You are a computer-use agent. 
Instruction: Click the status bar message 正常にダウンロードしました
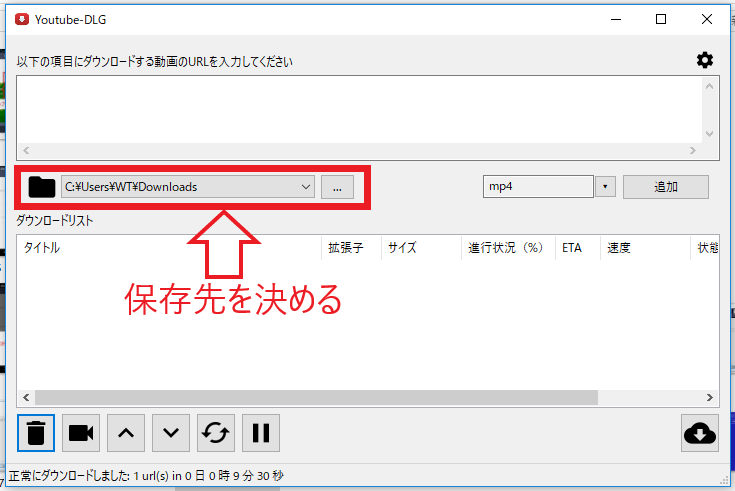click(x=146, y=476)
